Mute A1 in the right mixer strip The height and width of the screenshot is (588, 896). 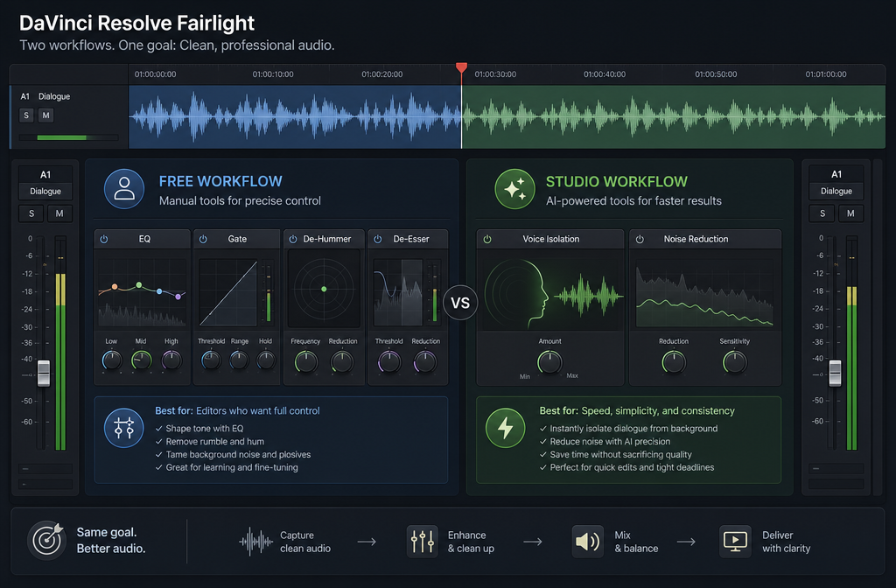[850, 213]
